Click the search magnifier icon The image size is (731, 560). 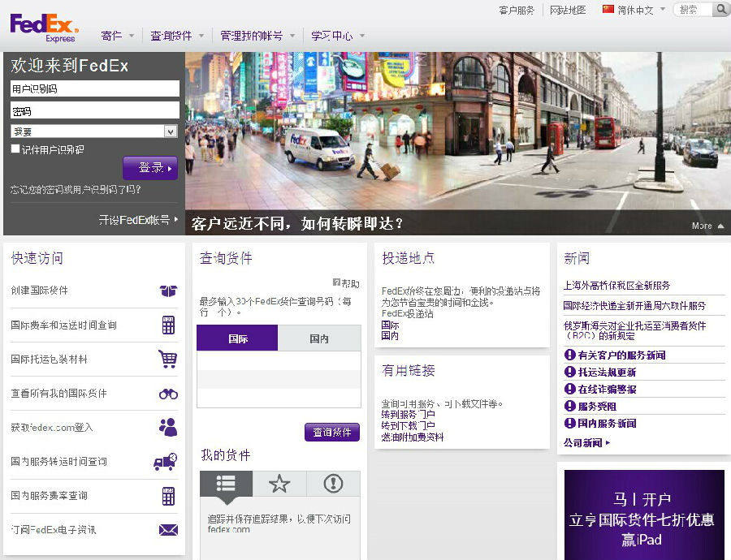pyautogui.click(x=722, y=9)
